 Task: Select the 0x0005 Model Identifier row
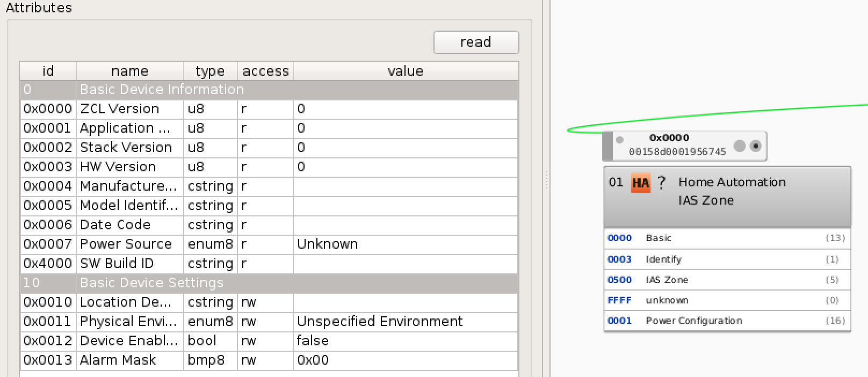point(269,206)
